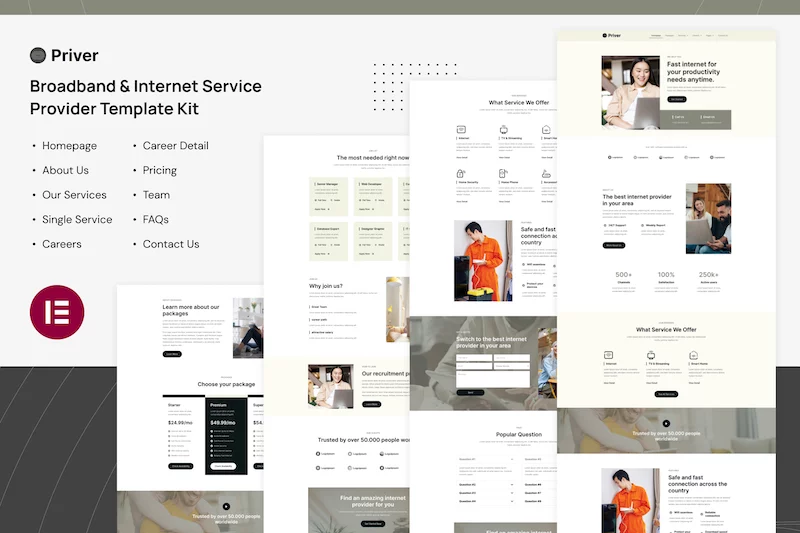Viewport: 800px width, 533px height.
Task: Click the 'Pricing' item in the page list
Action: tap(159, 170)
